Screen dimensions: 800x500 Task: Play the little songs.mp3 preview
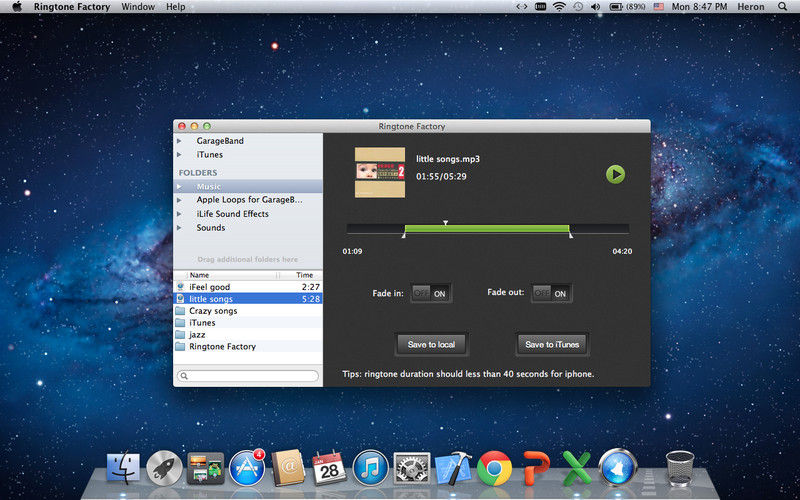615,174
